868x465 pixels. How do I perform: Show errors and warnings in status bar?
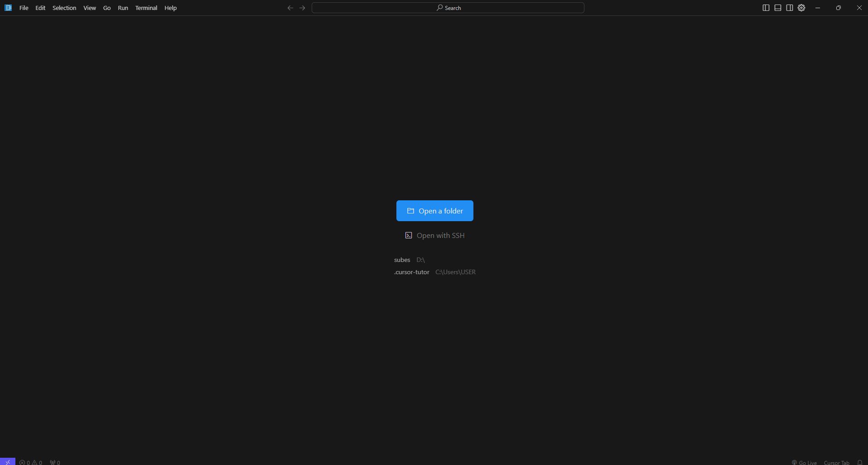click(31, 462)
